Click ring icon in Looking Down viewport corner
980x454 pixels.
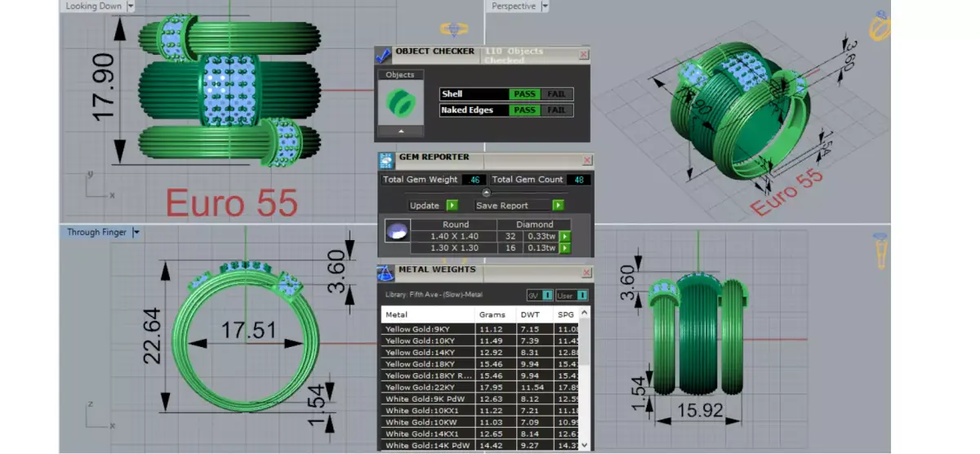tap(454, 29)
